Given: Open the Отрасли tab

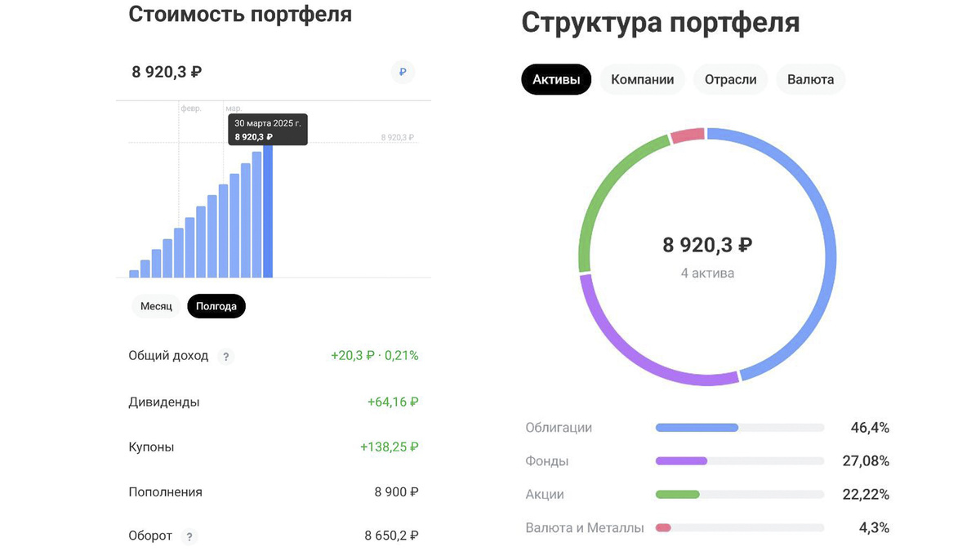Looking at the screenshot, I should tap(730, 79).
